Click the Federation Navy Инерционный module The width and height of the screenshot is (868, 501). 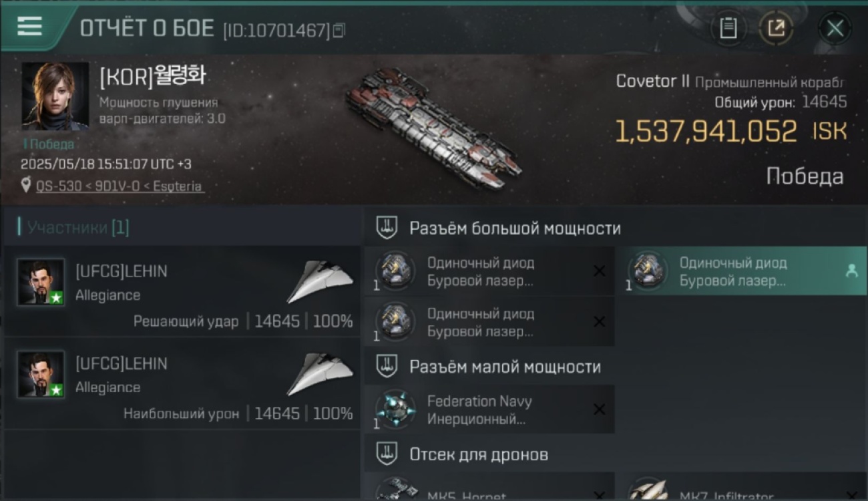pos(489,409)
